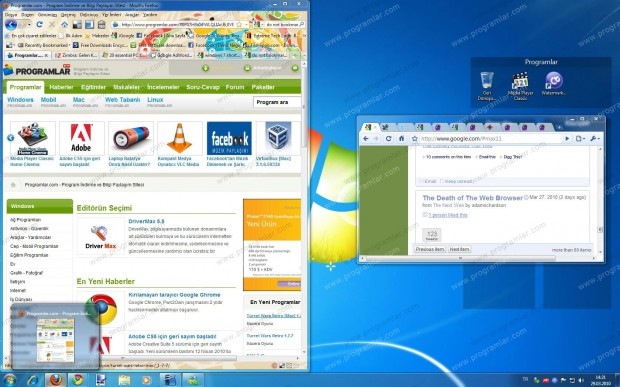Viewport: 620px width, 387px height.
Task: Bookmark the page with the Firefox address-bar star
Action: pos(239,25)
